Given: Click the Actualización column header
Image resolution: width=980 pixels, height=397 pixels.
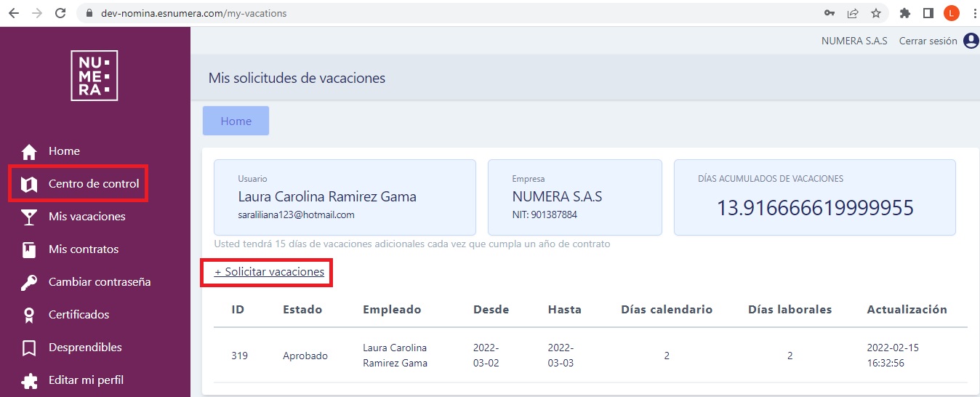Looking at the screenshot, I should [907, 310].
